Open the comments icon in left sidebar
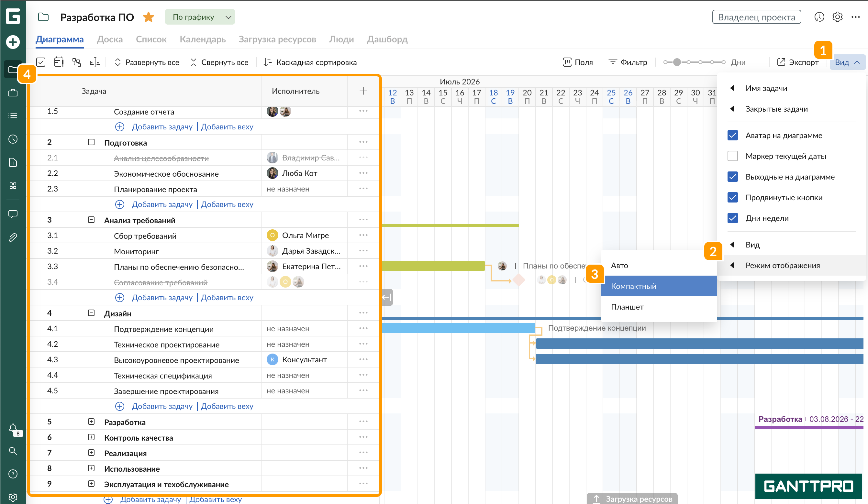The width and height of the screenshot is (868, 504). tap(13, 214)
